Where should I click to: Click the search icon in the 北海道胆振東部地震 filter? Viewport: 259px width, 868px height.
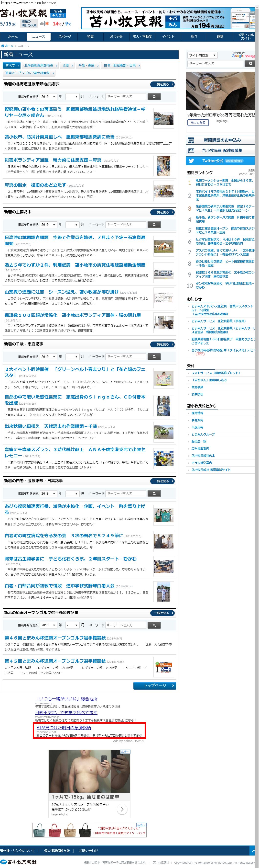click(x=154, y=97)
